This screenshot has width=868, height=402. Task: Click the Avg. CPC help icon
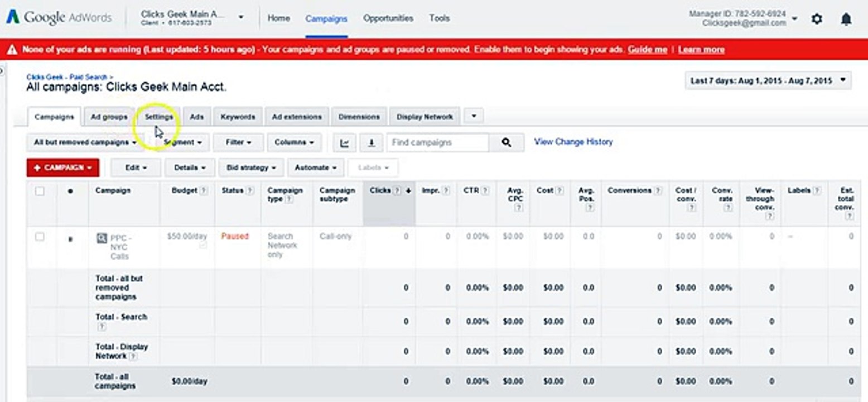519,208
